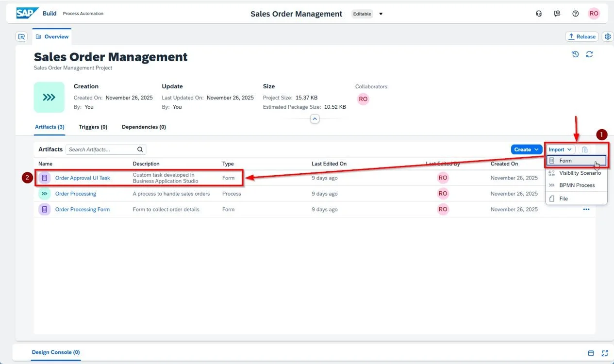Image resolution: width=614 pixels, height=364 pixels.
Task: Click the delete trash icon next to Import
Action: 585,149
